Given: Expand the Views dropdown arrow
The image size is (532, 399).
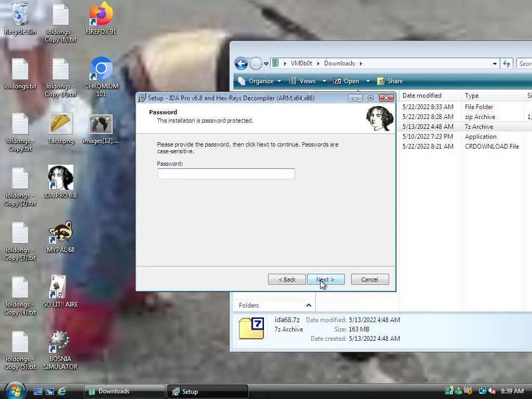Looking at the screenshot, I should pos(324,81).
